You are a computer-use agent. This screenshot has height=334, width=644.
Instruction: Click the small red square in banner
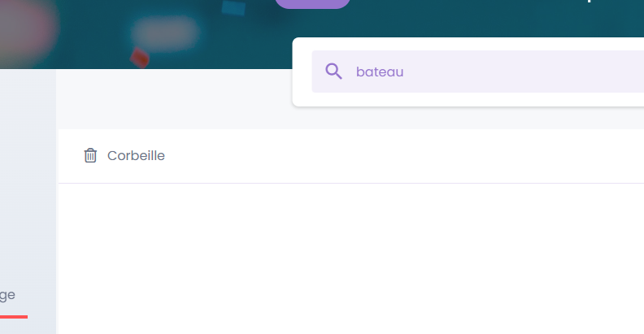point(140,58)
